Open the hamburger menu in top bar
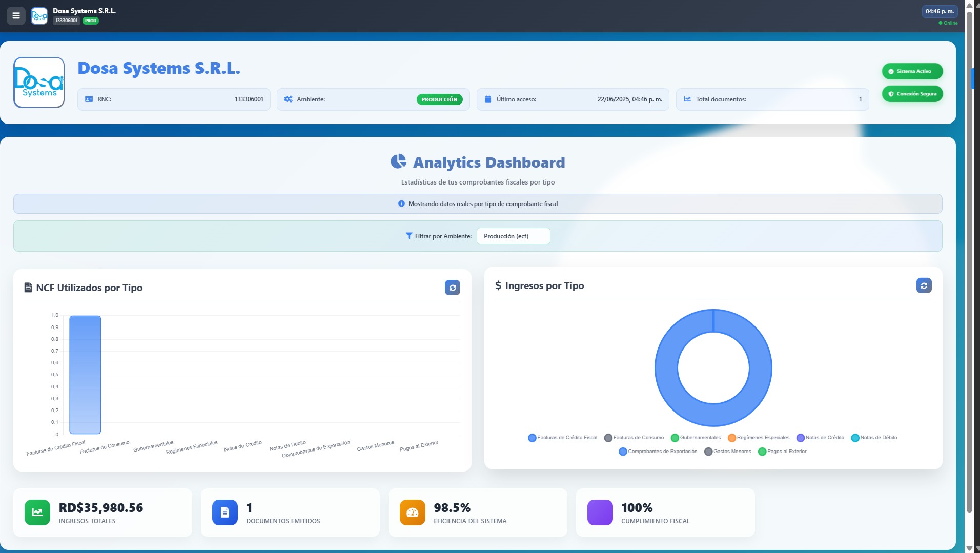The image size is (980, 553). (16, 16)
